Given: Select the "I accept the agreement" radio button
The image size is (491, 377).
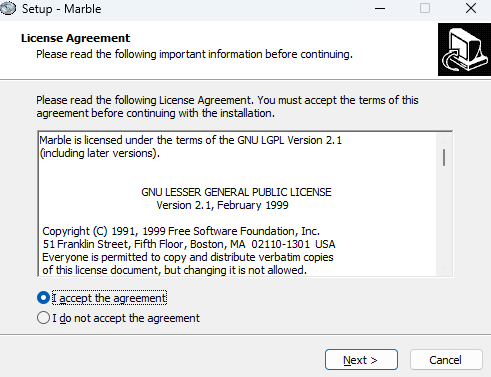Looking at the screenshot, I should tap(43, 298).
